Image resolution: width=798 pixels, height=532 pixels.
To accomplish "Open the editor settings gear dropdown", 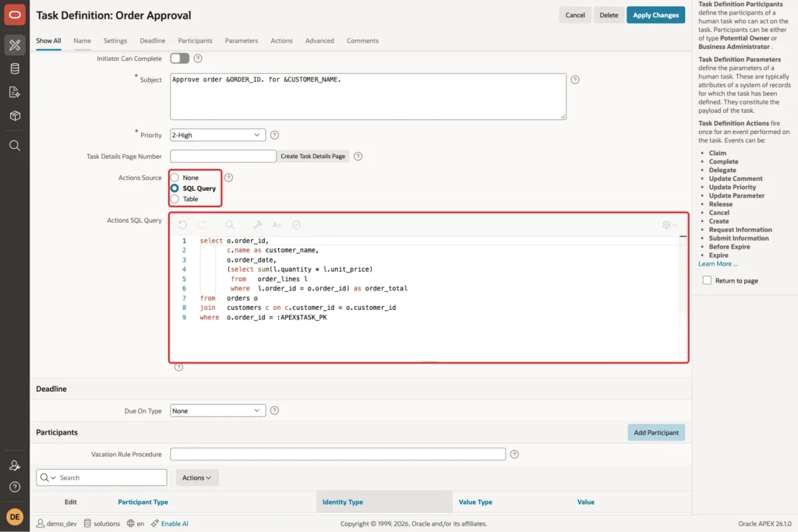I will [x=669, y=225].
